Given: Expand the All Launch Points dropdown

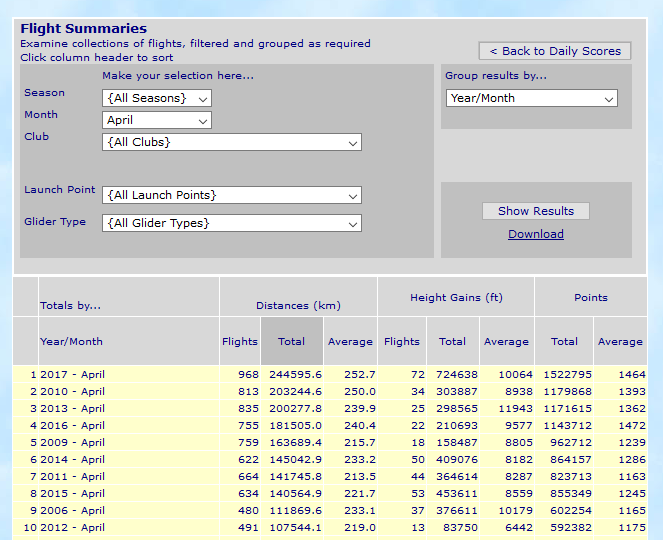Looking at the screenshot, I should (231, 195).
